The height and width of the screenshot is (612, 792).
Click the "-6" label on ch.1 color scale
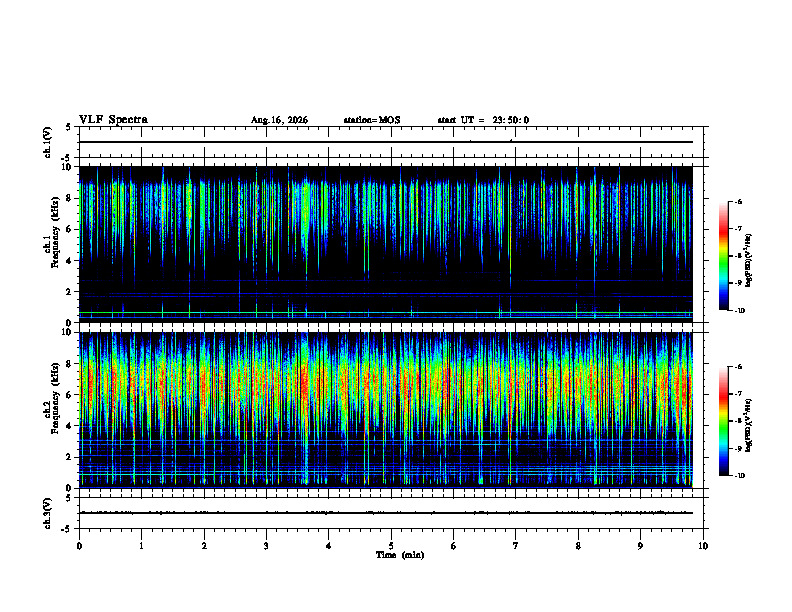click(x=738, y=201)
